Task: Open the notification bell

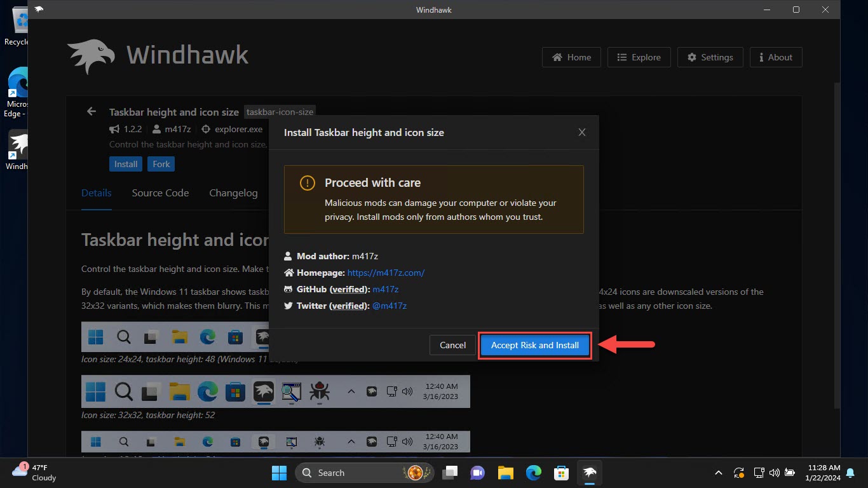Action: (x=849, y=473)
